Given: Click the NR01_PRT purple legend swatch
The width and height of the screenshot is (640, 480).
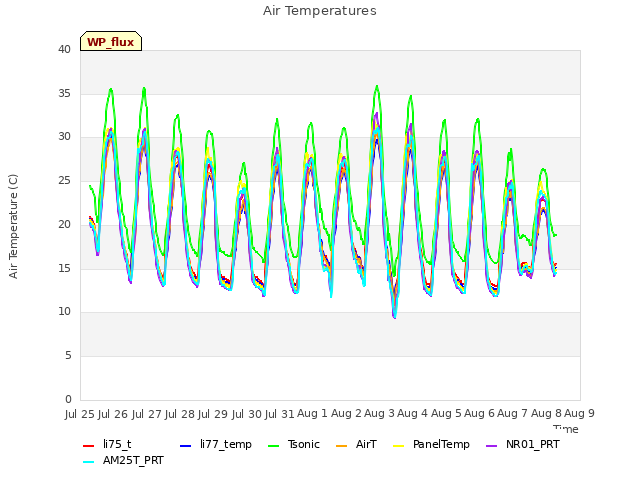Looking at the screenshot, I should [492, 446].
